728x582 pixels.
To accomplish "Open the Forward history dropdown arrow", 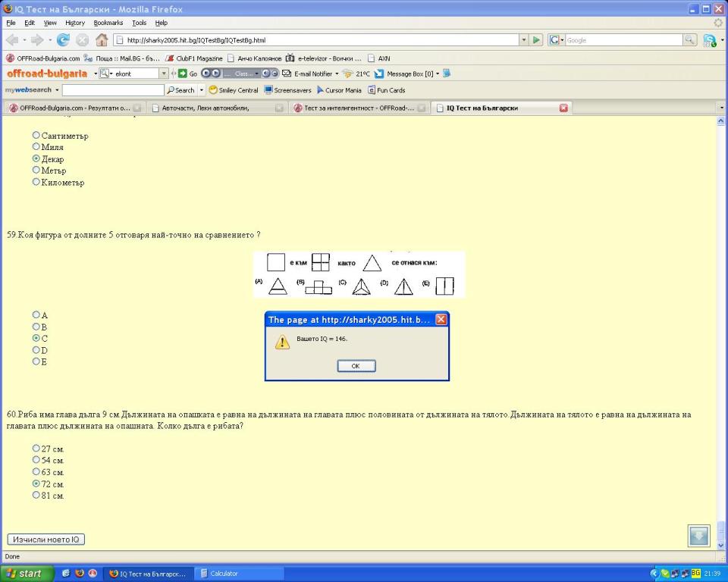I will click(50, 40).
